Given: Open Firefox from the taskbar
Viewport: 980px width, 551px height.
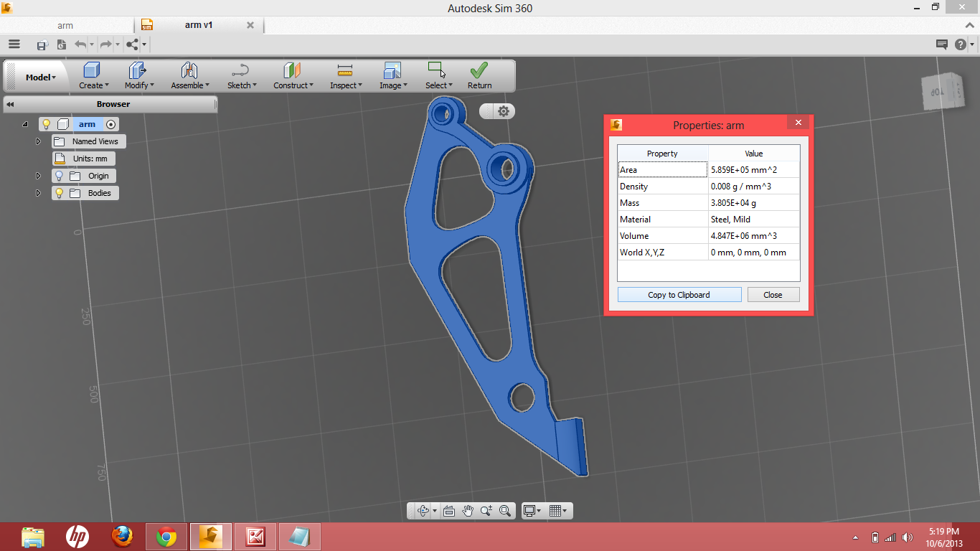Looking at the screenshot, I should 122,537.
